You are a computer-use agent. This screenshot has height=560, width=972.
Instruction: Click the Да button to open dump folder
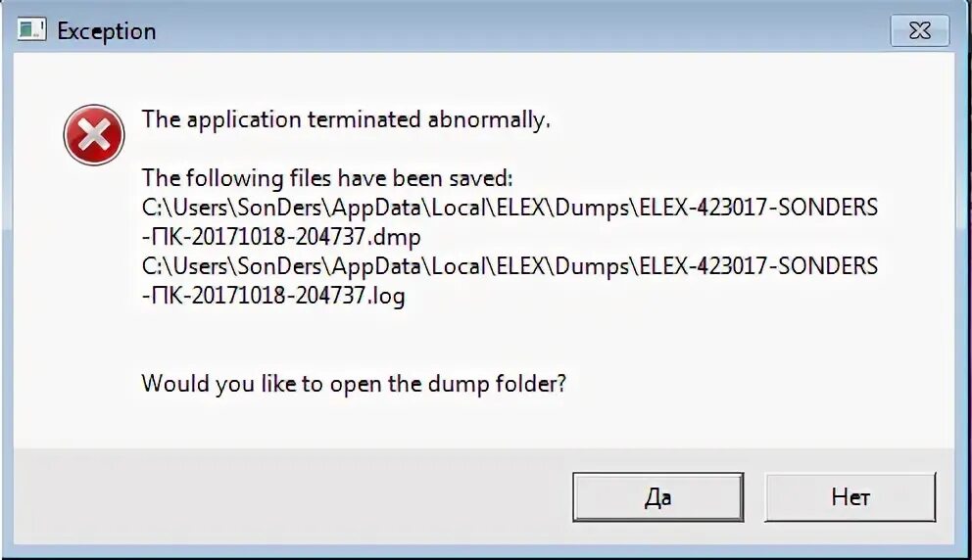tap(657, 496)
